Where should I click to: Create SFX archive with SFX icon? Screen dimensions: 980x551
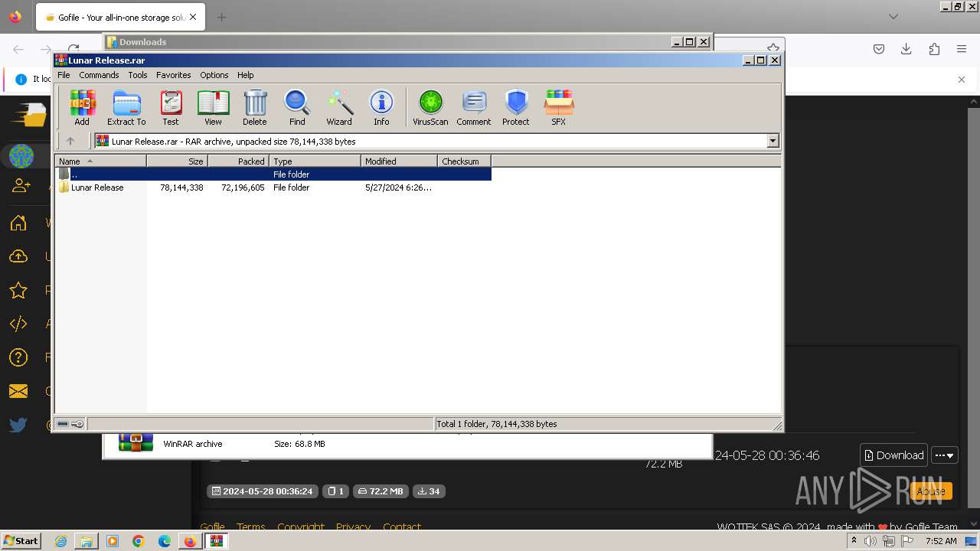(x=559, y=108)
